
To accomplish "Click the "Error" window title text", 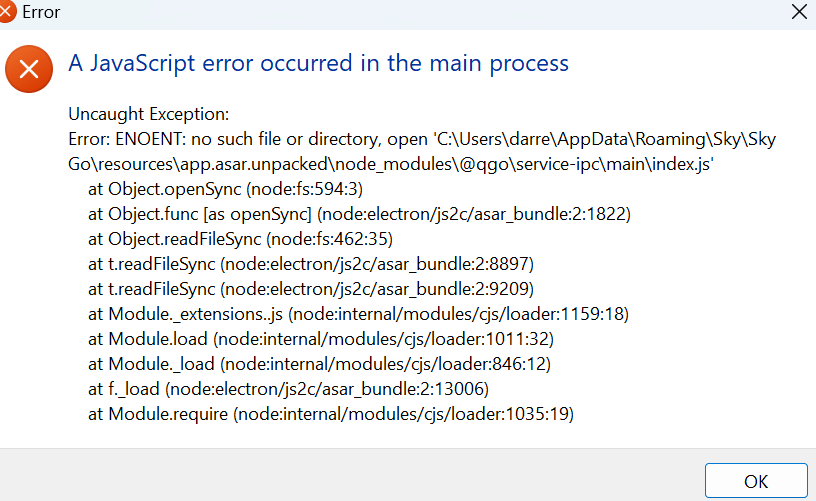I will click(x=41, y=11).
